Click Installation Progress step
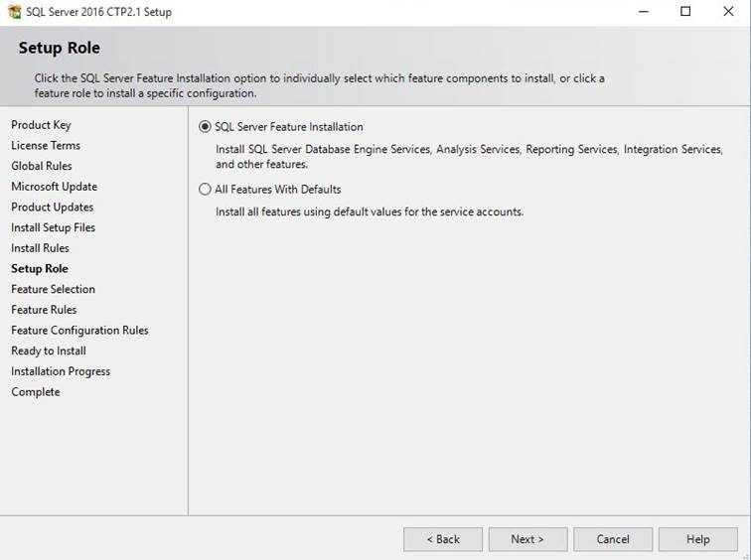The image size is (751, 560). coord(61,372)
